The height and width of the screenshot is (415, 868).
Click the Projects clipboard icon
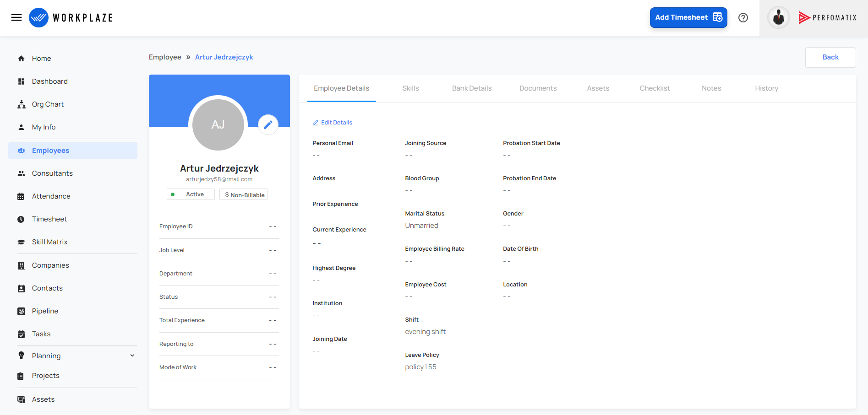(21, 376)
